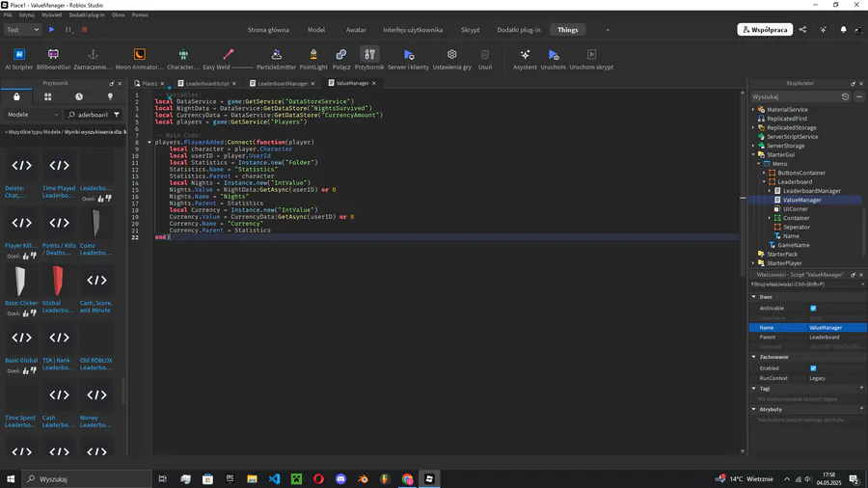Screen dimensions: 868x488
Task: Open the Modele category dropdown
Action: 33,115
